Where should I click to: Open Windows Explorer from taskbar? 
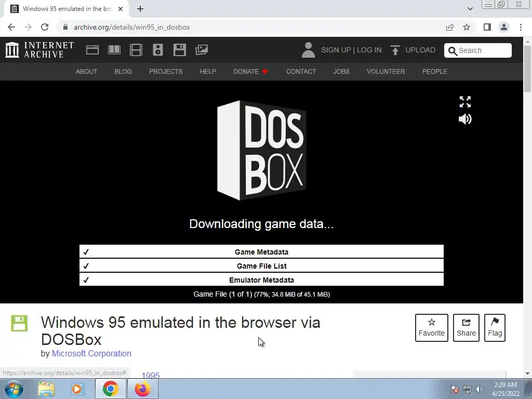coord(46,389)
